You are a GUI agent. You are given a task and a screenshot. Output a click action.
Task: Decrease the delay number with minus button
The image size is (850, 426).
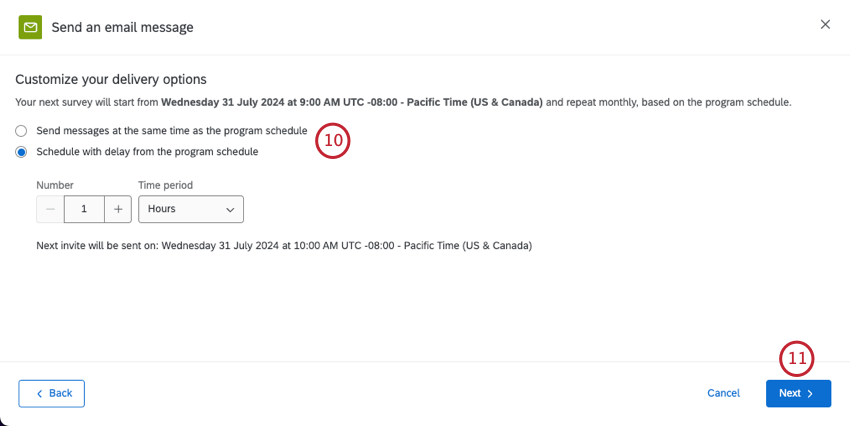coord(50,209)
